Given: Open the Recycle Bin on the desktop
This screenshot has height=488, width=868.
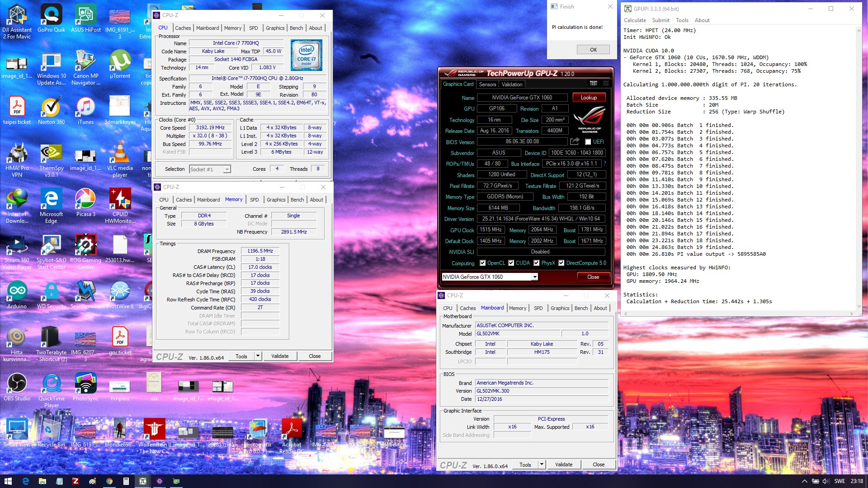Looking at the screenshot, I should 51,433.
